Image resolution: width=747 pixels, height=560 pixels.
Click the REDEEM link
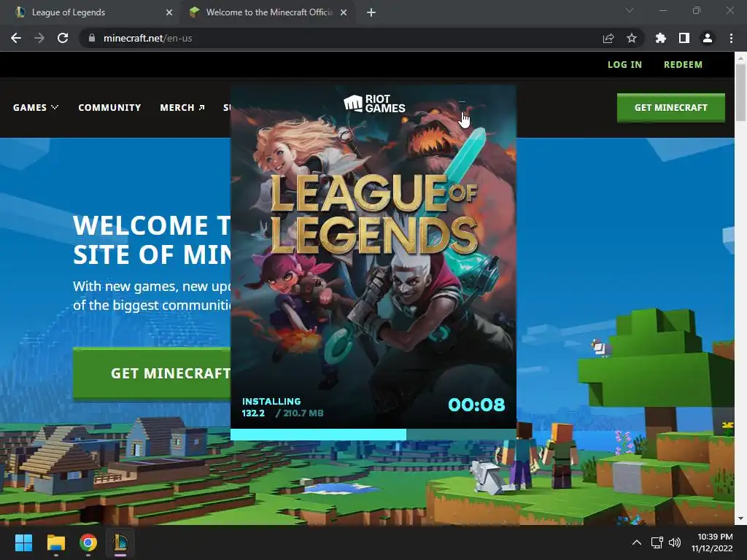(x=683, y=65)
